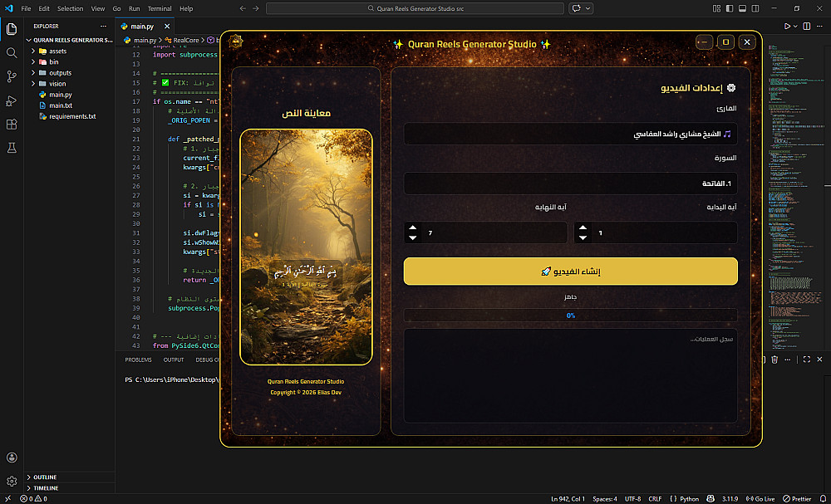Maximize the VS Code bottom panel

click(807, 360)
